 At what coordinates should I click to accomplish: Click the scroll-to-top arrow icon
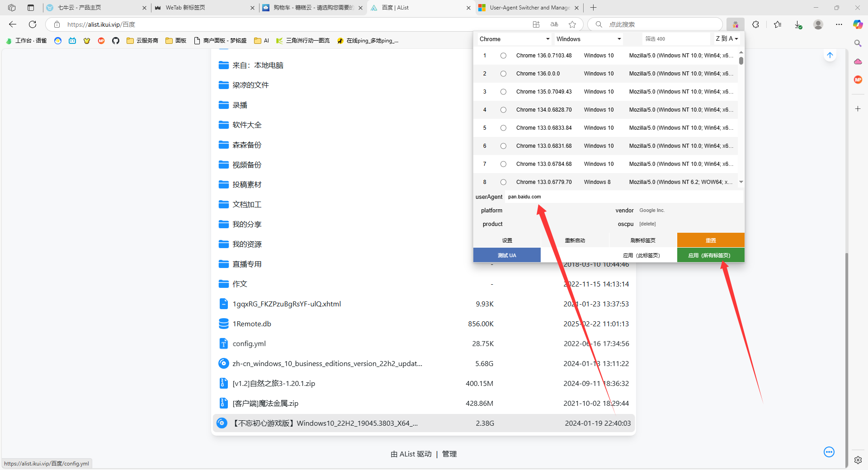click(x=830, y=56)
